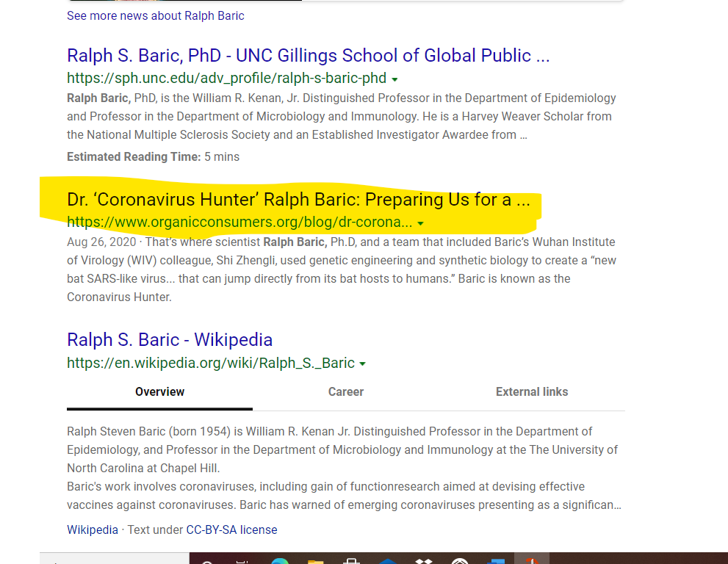Select the Overview tab

tap(159, 391)
